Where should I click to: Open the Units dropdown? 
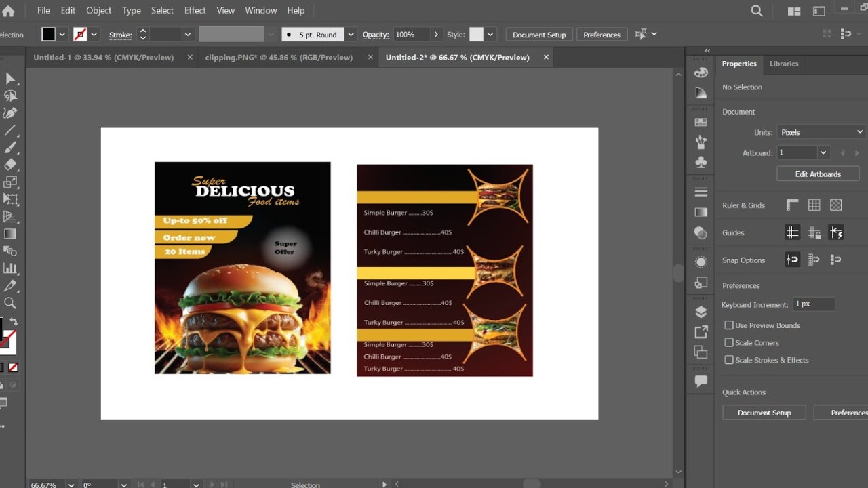[x=821, y=132]
